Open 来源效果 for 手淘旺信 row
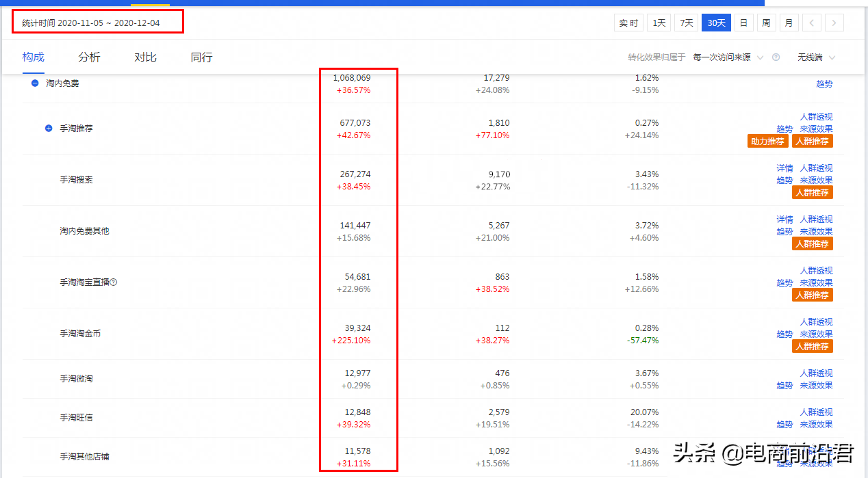Viewport: 868px width, 478px height. (816, 425)
